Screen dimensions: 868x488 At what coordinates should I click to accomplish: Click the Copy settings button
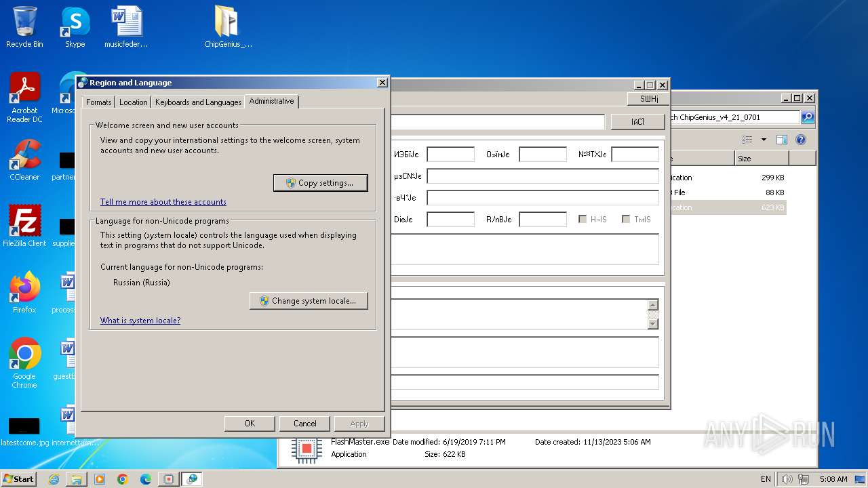click(x=321, y=183)
